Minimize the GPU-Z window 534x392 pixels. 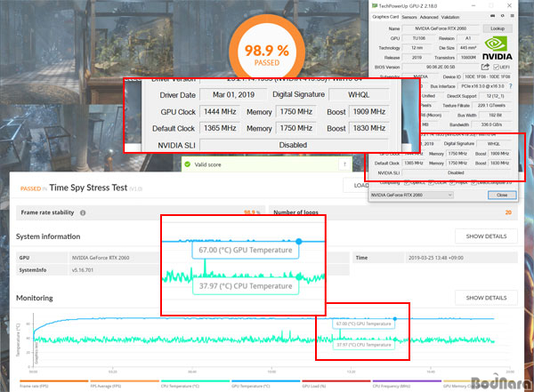tap(473, 6)
